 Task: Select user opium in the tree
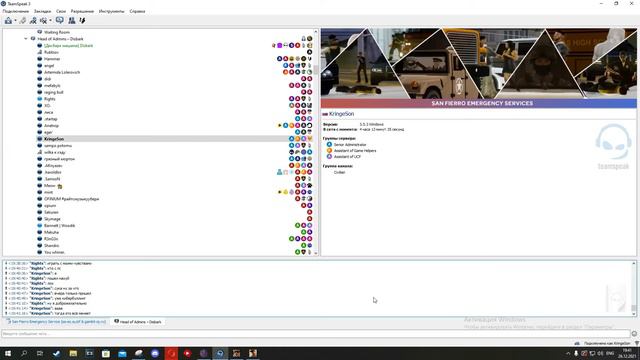coord(50,206)
